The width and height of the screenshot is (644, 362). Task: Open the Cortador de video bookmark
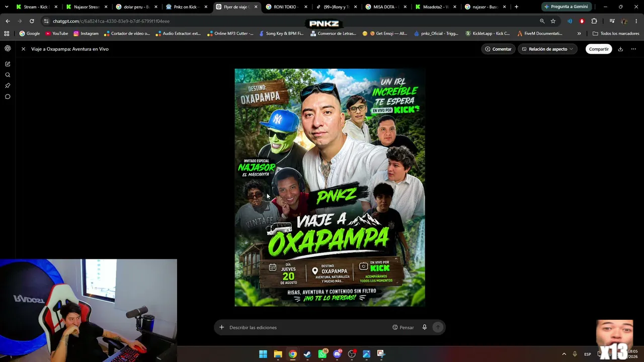127,34
